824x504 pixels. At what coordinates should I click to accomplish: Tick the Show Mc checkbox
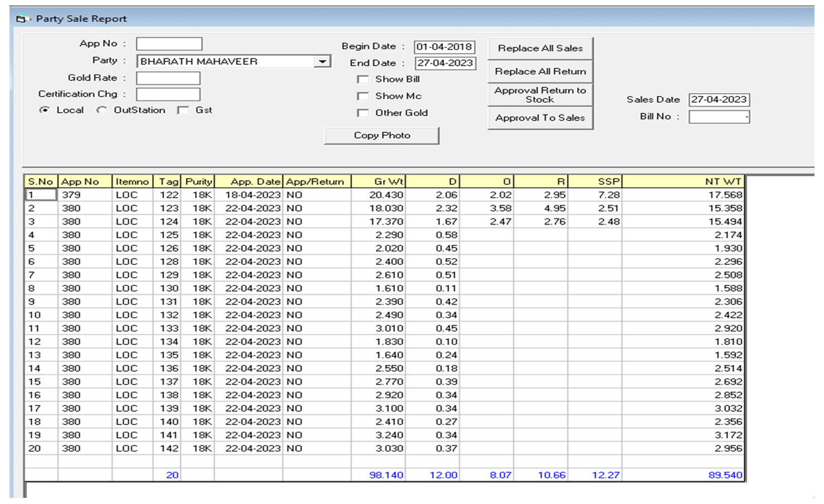[x=363, y=96]
